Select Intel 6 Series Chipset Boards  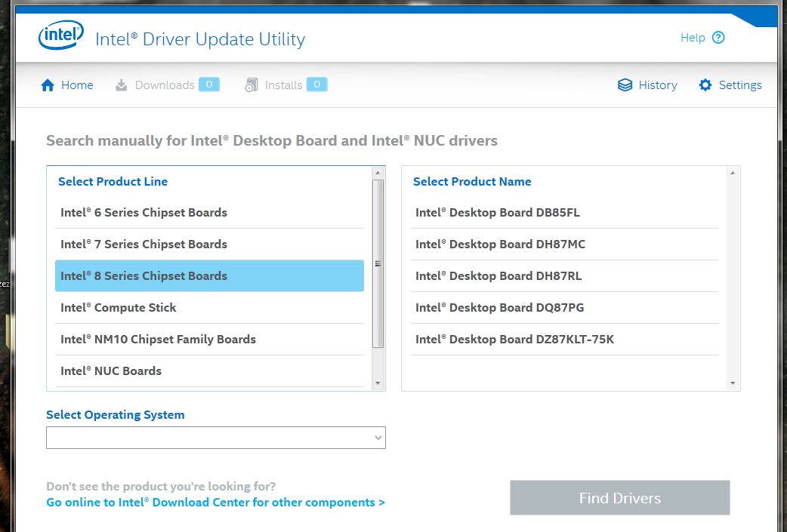click(x=209, y=213)
